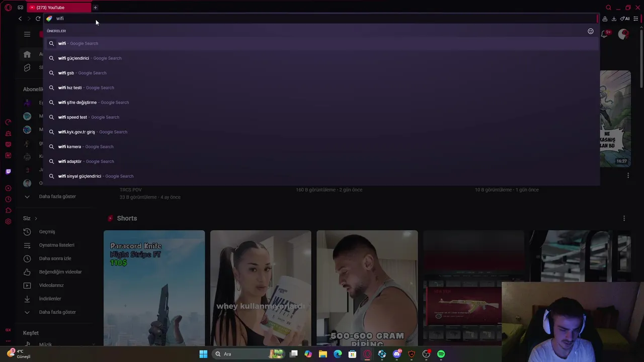The width and height of the screenshot is (644, 362).
Task: Open the 'whey kullanmıyorlar' short
Action: click(261, 288)
